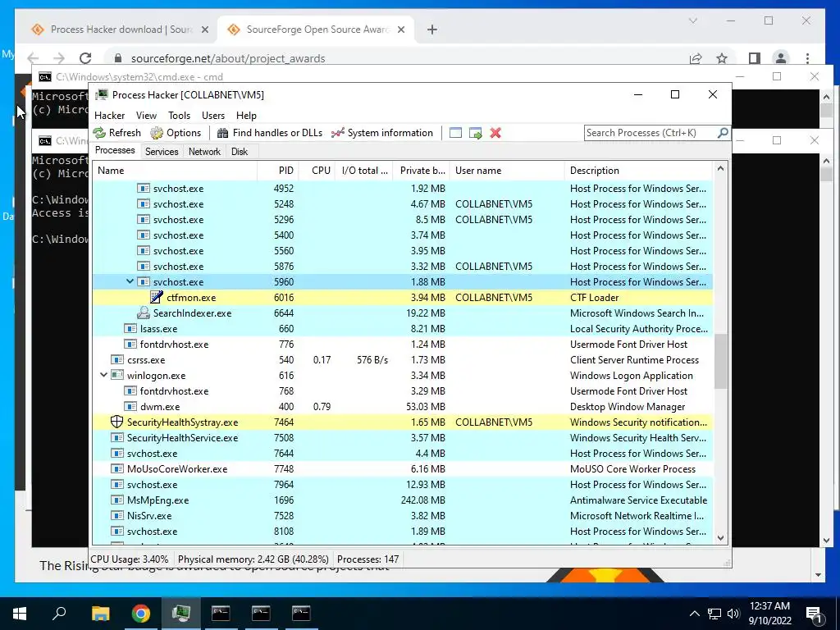Image resolution: width=840 pixels, height=630 pixels.
Task: Sort by the CPU column header
Action: (x=317, y=171)
